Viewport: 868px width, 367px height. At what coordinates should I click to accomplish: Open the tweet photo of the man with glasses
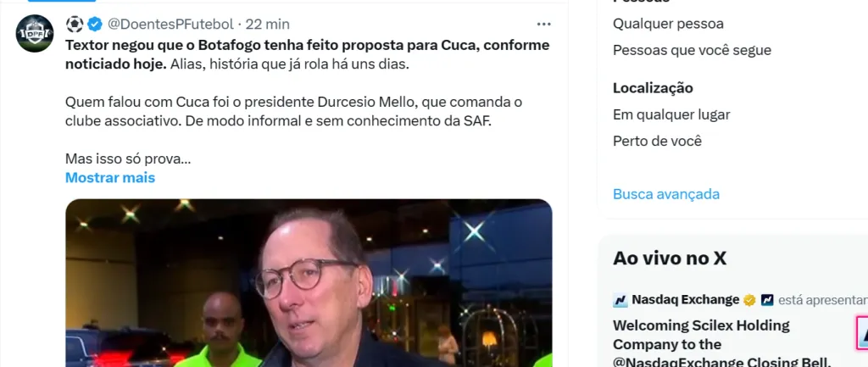click(x=309, y=283)
